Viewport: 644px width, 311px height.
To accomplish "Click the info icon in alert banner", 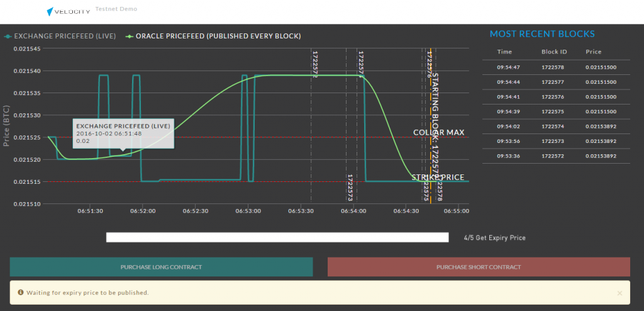I will [20, 293].
